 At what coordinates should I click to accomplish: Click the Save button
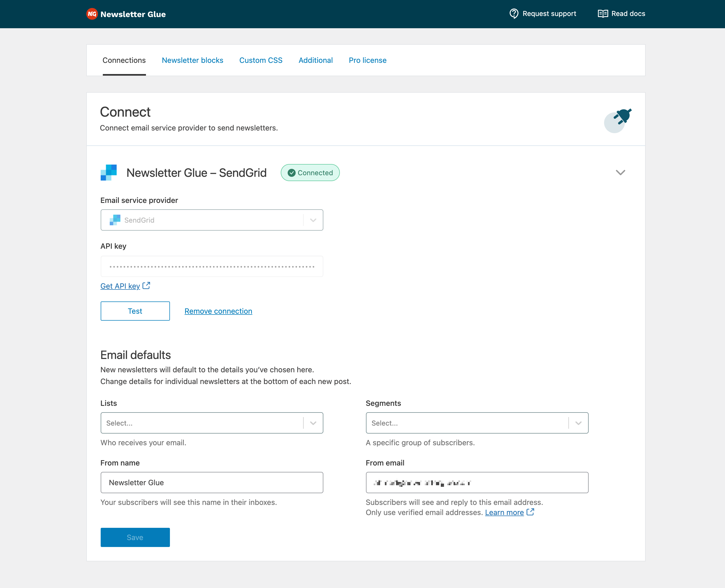pos(135,537)
